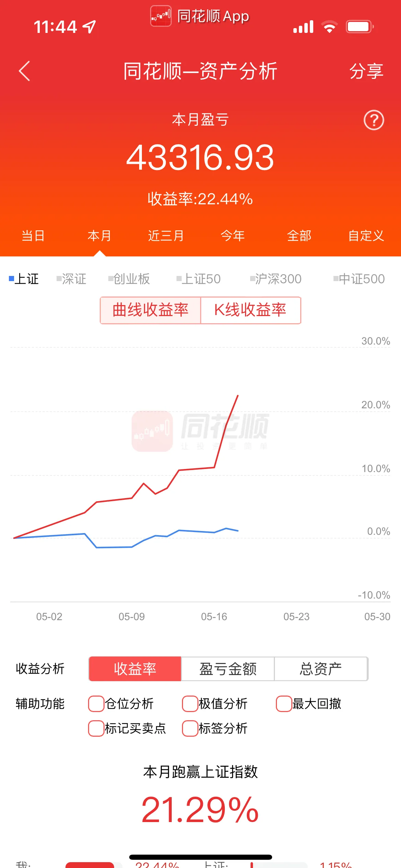Switch to the 近三月 period tab
The height and width of the screenshot is (868, 401).
[166, 236]
